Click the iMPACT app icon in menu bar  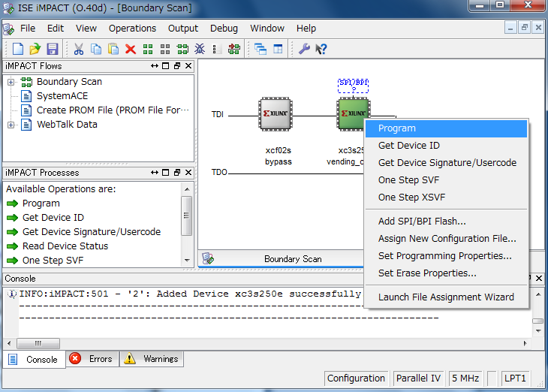pos(9,29)
